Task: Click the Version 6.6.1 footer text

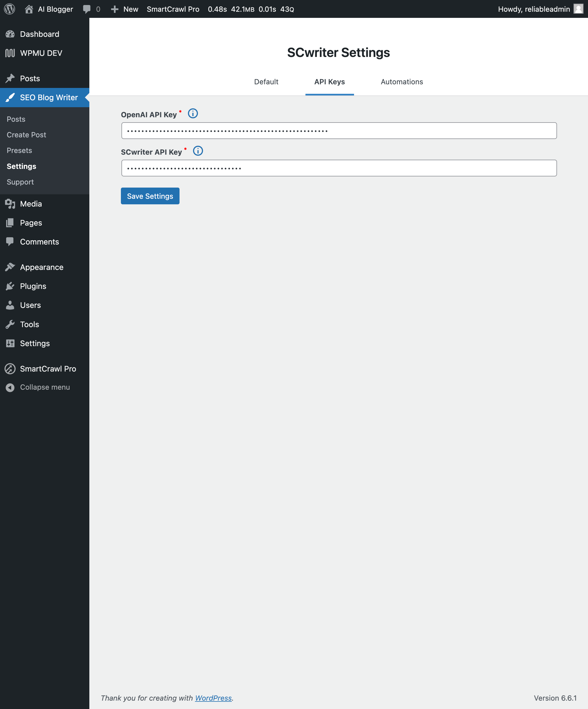Action: coord(555,698)
